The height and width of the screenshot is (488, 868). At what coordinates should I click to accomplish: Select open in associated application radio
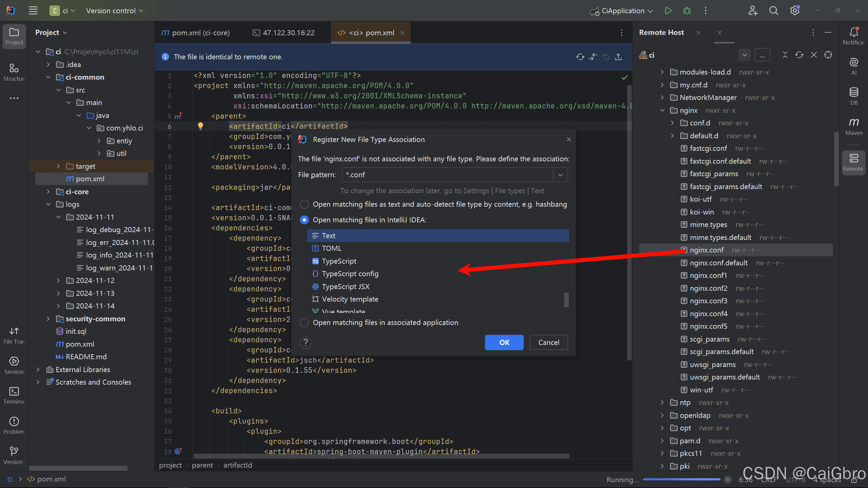click(x=304, y=323)
